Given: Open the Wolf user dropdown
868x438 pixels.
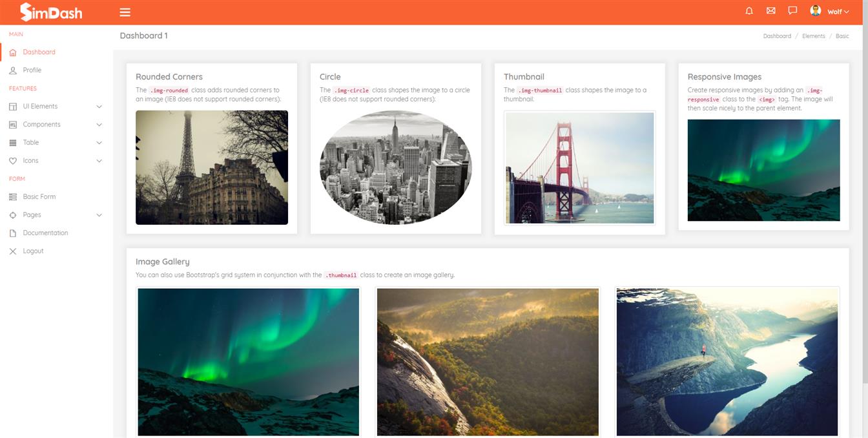Looking at the screenshot, I should click(838, 12).
